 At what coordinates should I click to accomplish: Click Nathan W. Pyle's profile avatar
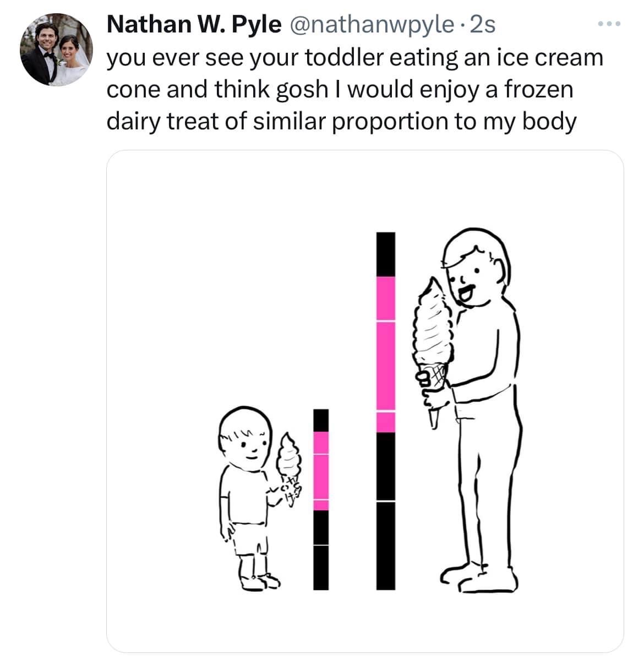[x=57, y=51]
